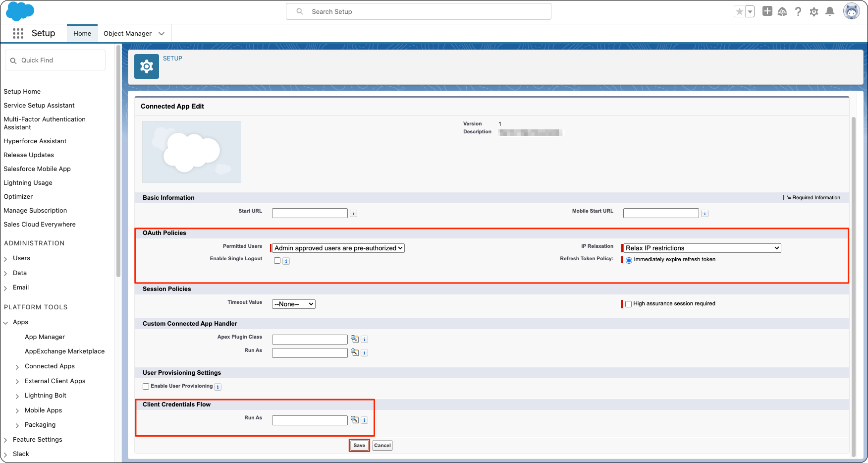
Task: Click info icon for Apex Plugin Class
Action: [x=364, y=340]
